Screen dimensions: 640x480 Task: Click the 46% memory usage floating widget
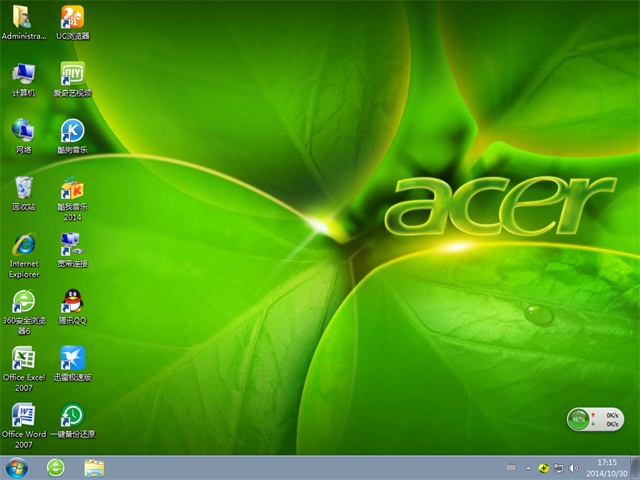pos(578,420)
